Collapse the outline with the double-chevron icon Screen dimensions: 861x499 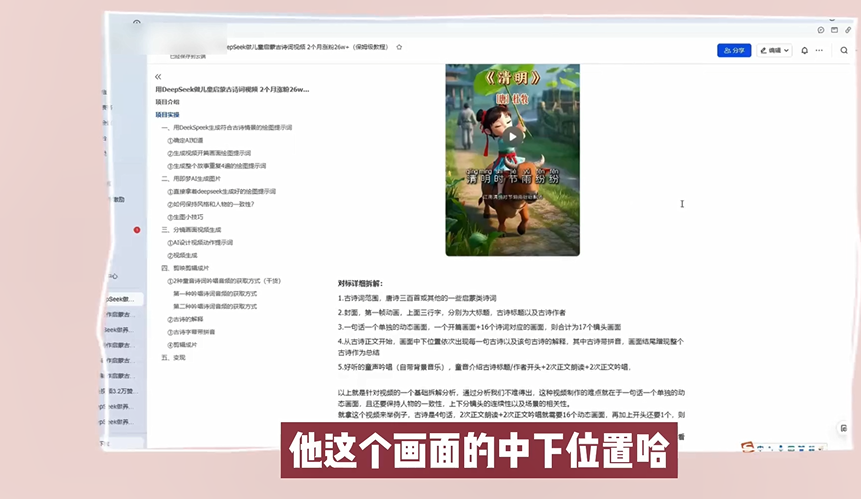[158, 76]
